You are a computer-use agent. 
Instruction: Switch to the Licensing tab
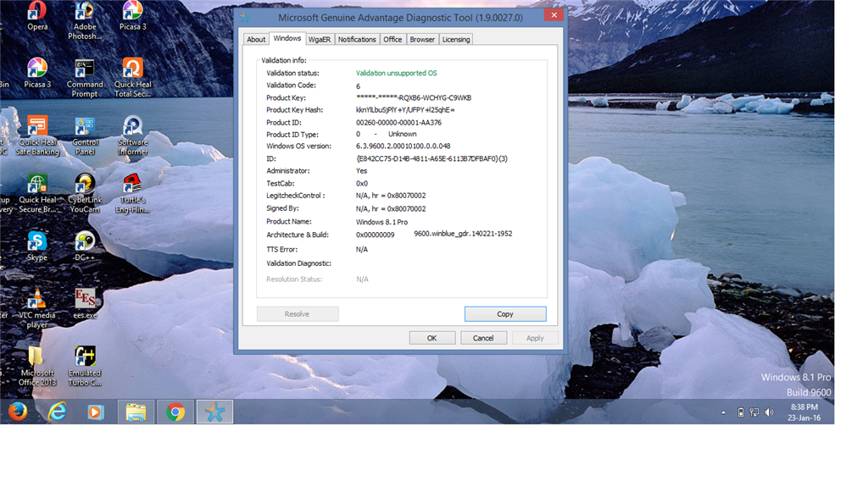455,39
